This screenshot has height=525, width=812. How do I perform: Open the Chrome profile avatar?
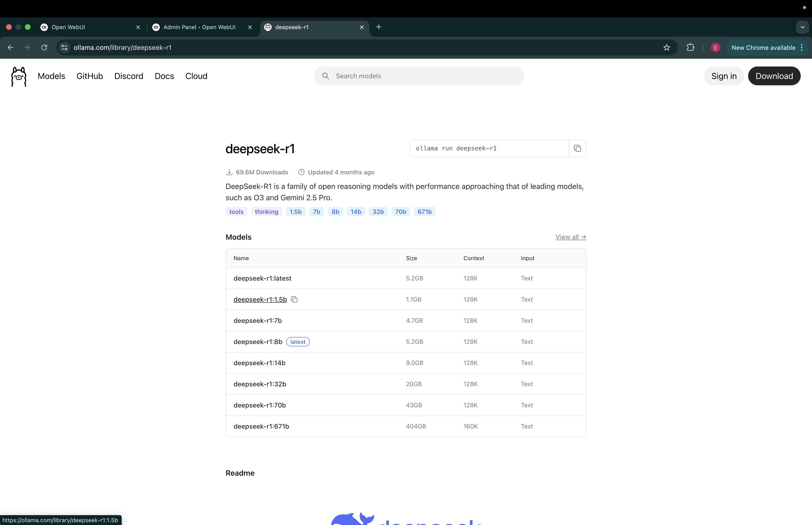click(x=715, y=47)
